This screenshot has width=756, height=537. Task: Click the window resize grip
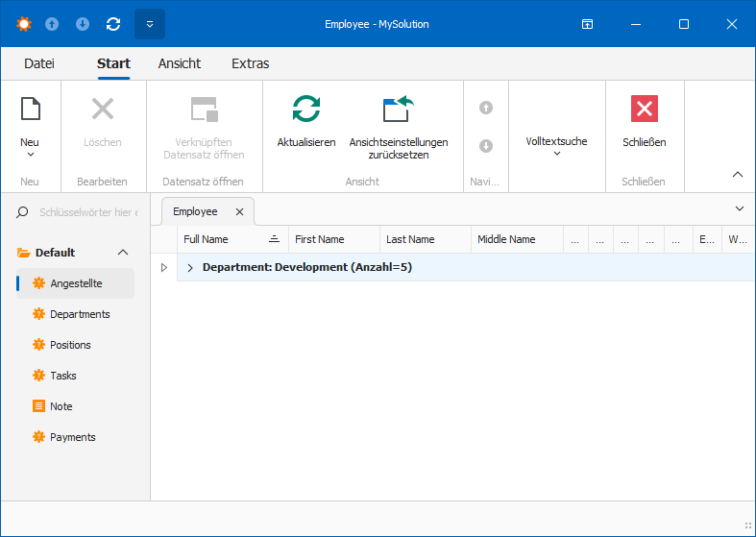pos(747,525)
